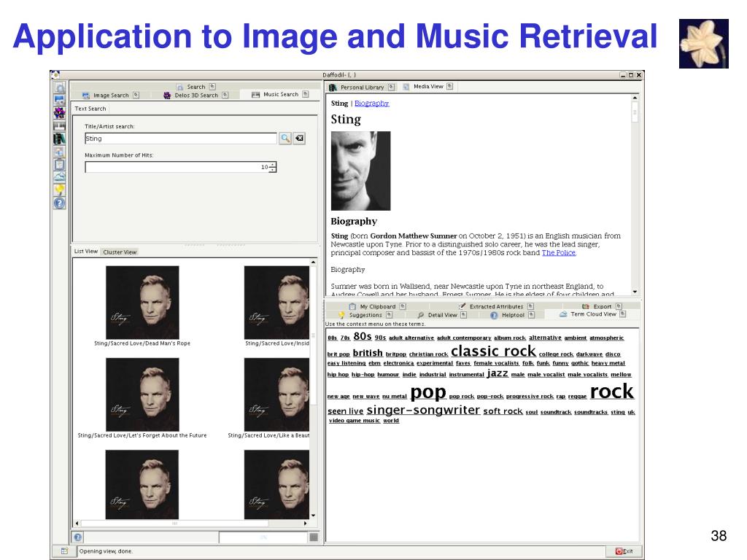Click the 'british' term in term cloud
The height and width of the screenshot is (560, 747).
(x=368, y=353)
